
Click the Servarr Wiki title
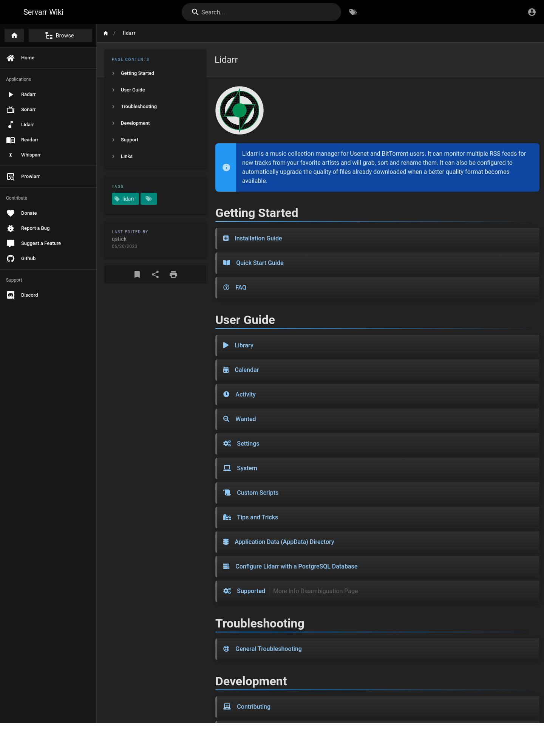43,12
